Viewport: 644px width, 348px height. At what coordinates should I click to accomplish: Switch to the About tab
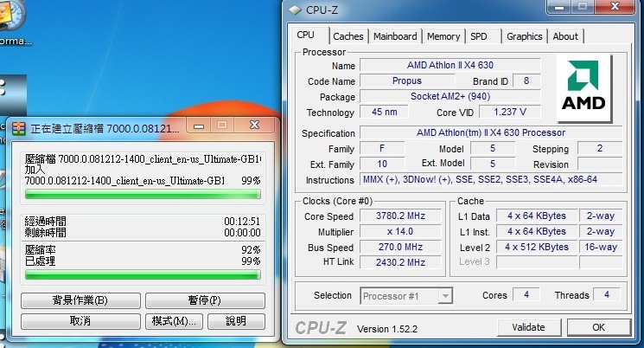click(565, 36)
